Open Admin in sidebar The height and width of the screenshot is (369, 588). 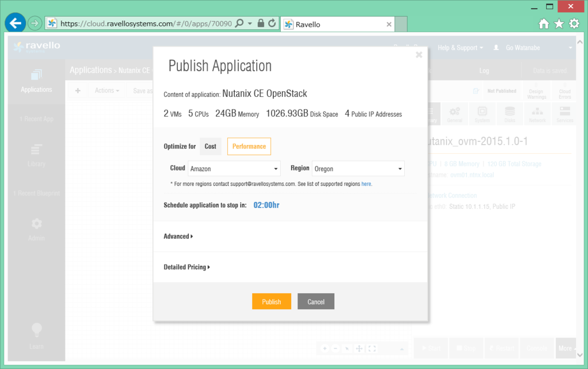(36, 230)
